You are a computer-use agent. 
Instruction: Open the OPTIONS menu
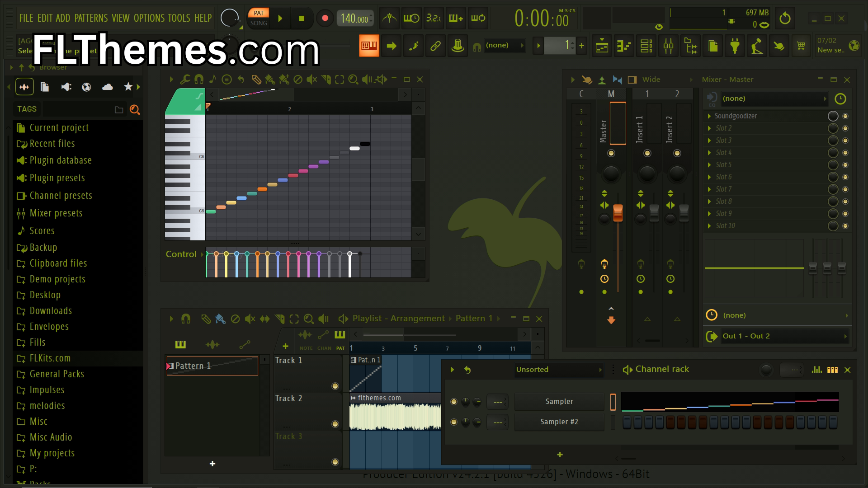[149, 18]
